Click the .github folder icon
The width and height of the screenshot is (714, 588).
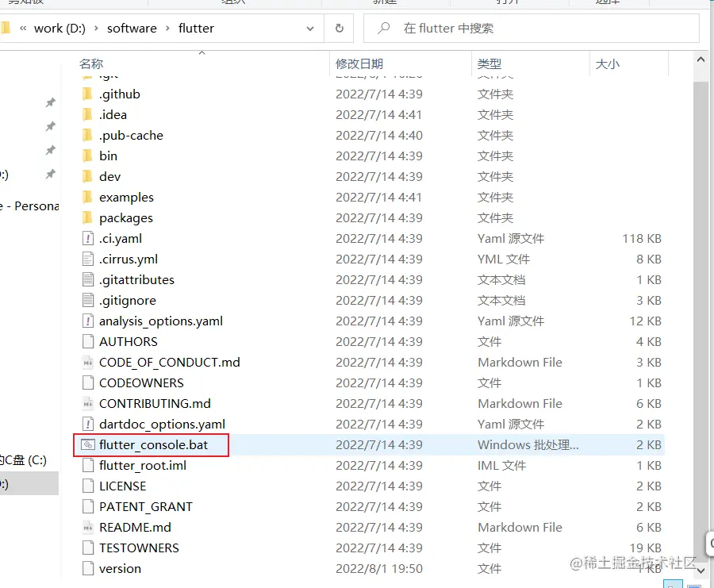[87, 94]
